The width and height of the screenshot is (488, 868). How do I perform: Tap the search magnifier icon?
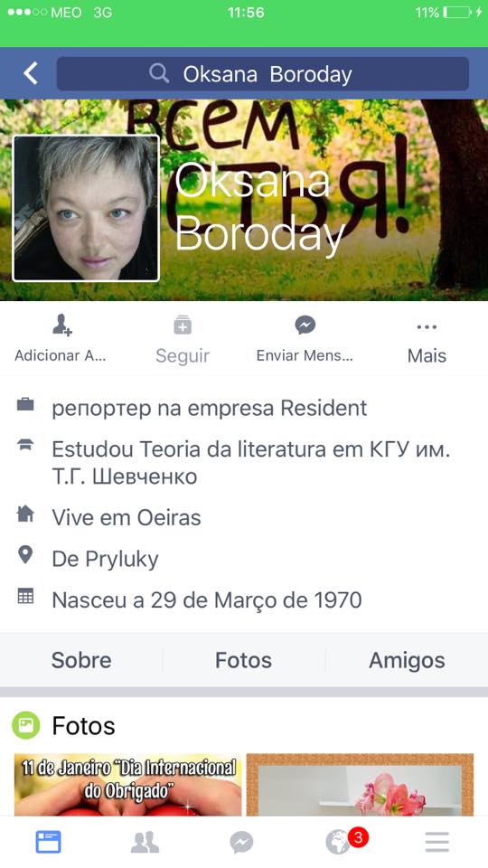tap(159, 73)
